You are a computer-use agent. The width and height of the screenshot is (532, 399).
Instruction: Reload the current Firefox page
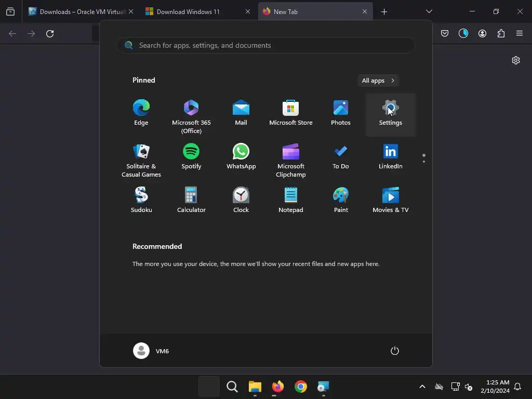tap(50, 34)
